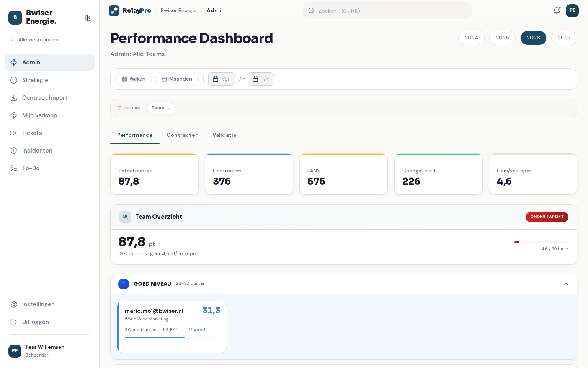Screen dimensions: 588x368
Task: Open the Contracten tab
Action: pyautogui.click(x=183, y=135)
